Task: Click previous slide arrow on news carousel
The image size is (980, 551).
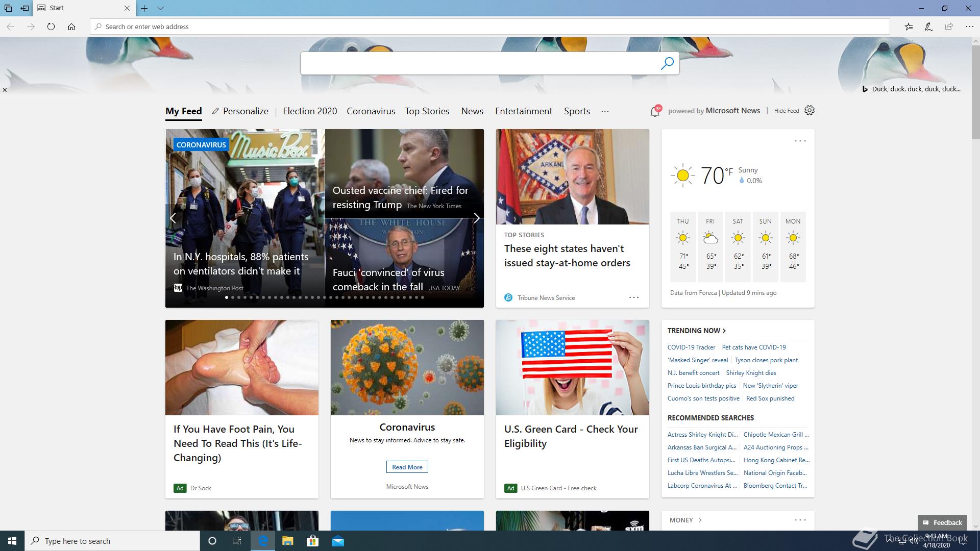Action: pos(173,218)
